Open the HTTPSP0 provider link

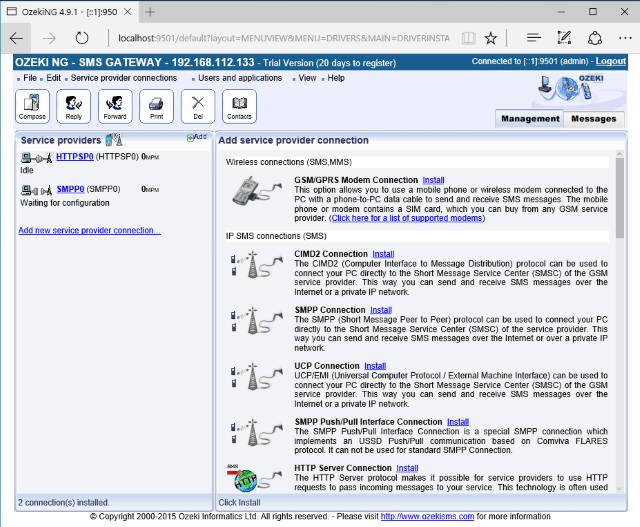coord(75,156)
